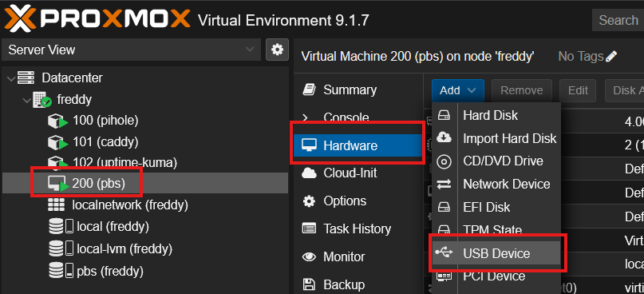Viewport: 644px width, 294px height.
Task: Toggle the Add dropdown button
Action: click(x=458, y=90)
